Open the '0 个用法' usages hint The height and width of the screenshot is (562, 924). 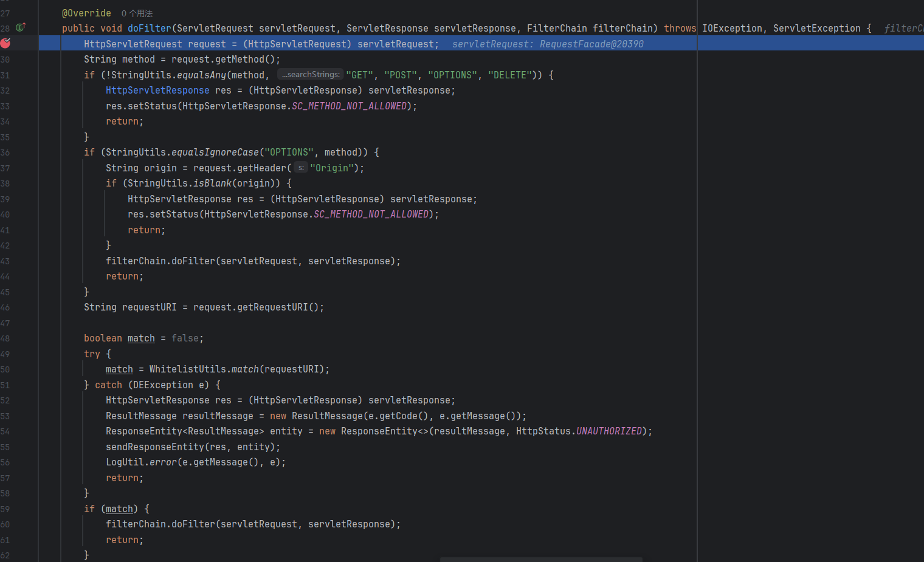pyautogui.click(x=137, y=13)
